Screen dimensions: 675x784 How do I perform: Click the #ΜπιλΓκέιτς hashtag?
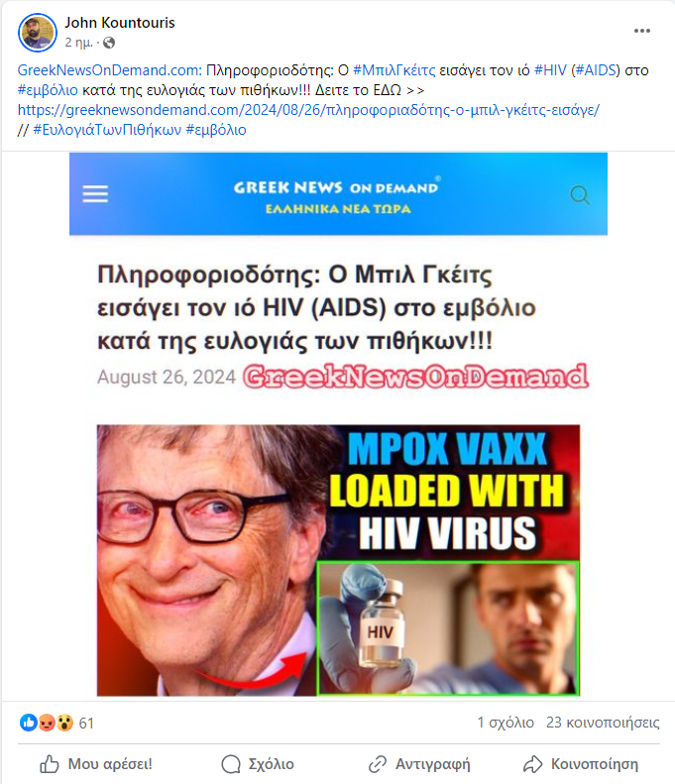click(394, 70)
